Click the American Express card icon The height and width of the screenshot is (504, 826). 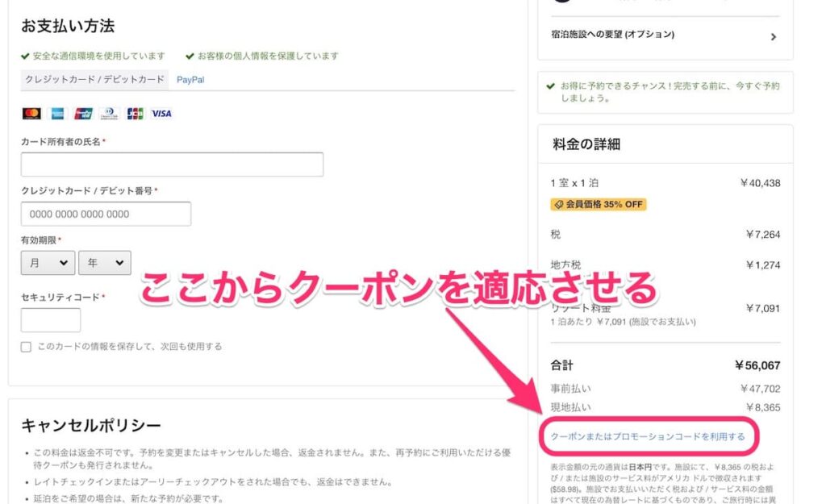(57, 114)
